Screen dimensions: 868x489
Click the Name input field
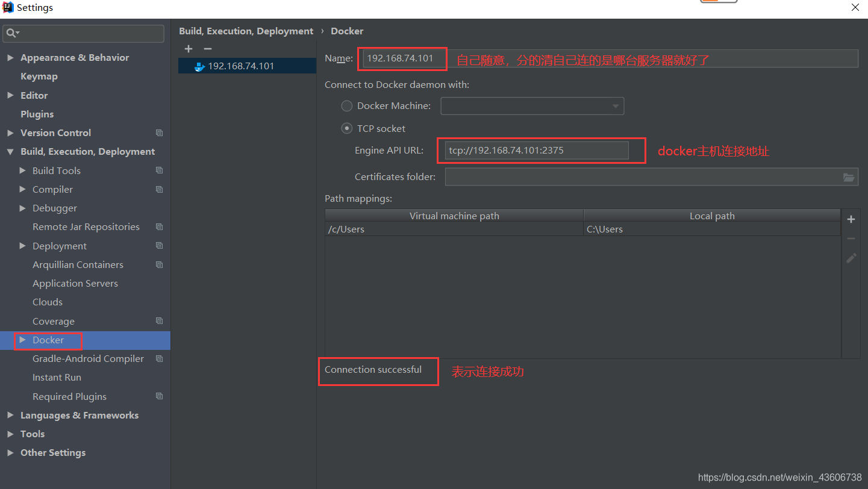[x=610, y=58]
